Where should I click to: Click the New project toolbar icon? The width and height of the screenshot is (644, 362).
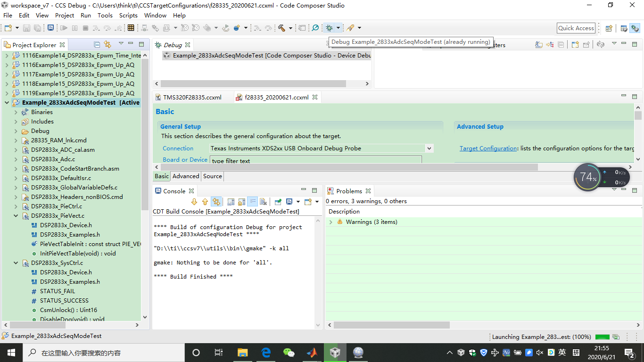click(x=8, y=28)
